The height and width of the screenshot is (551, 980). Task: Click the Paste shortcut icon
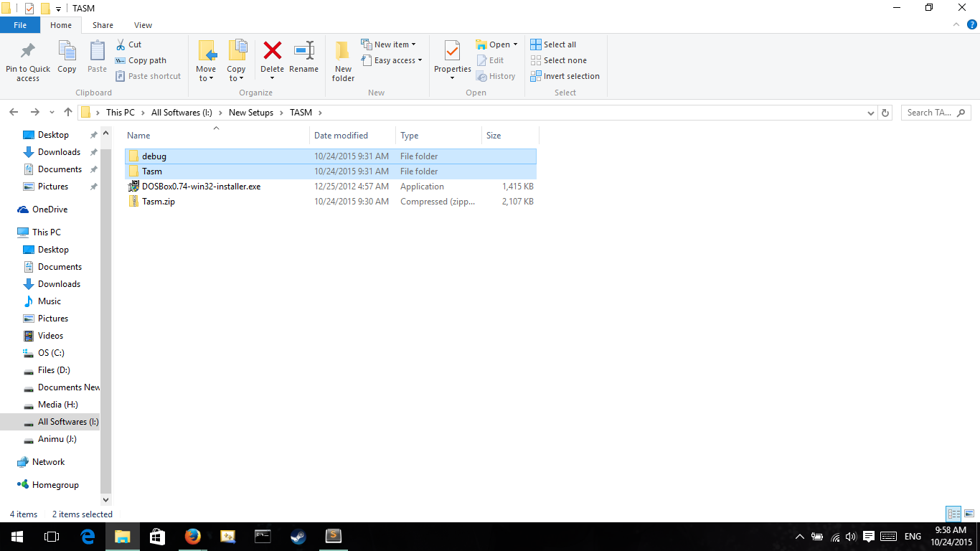pyautogui.click(x=119, y=76)
